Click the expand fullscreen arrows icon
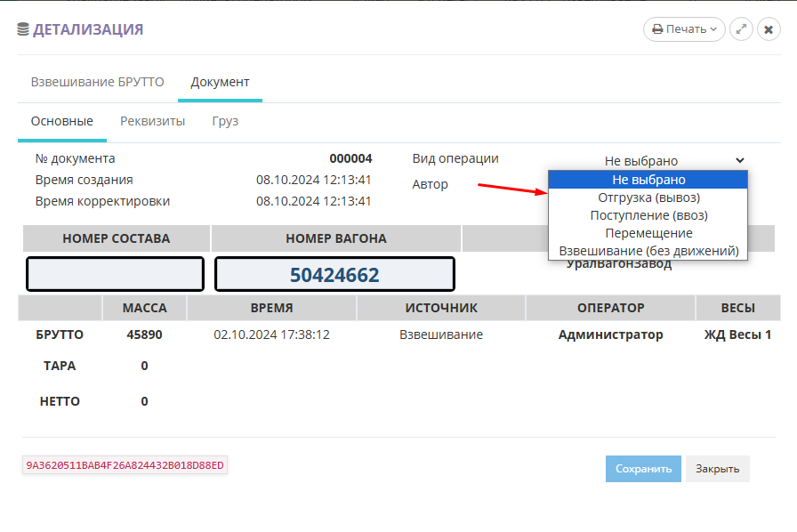Screen dimensions: 797x532 (x=742, y=29)
